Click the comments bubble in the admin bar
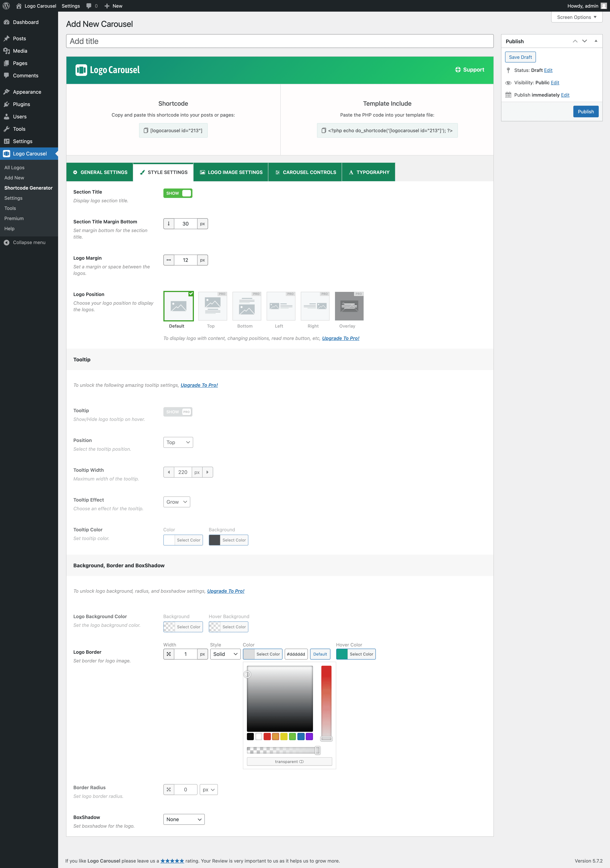 click(89, 6)
